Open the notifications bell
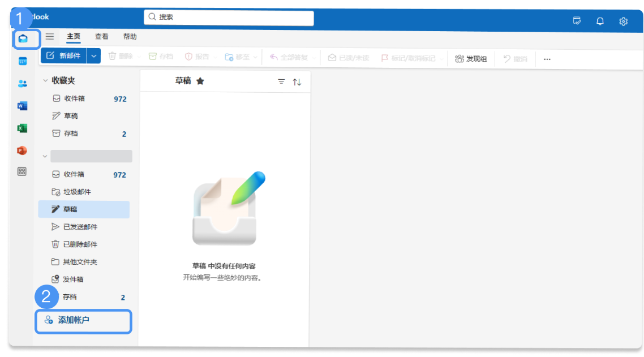This screenshot has height=357, width=644. pos(600,21)
